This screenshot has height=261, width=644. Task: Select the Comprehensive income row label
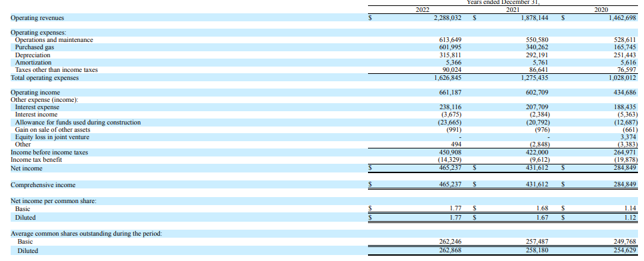click(x=43, y=185)
